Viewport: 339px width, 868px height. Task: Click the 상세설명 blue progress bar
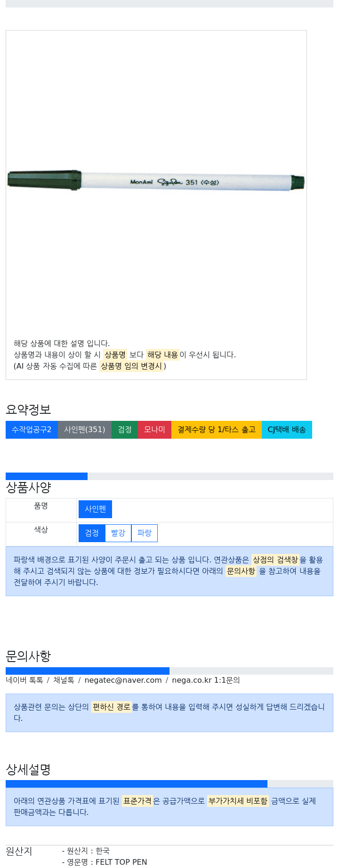pos(137,784)
